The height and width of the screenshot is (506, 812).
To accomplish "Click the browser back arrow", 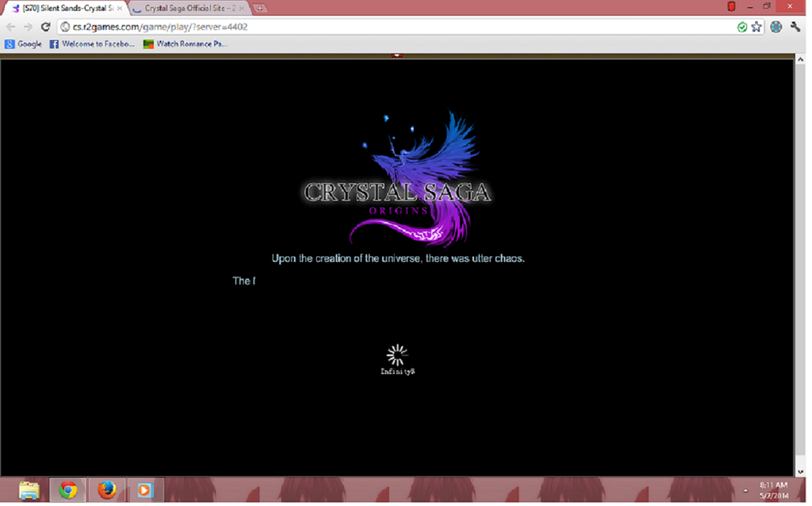I will coord(11,27).
